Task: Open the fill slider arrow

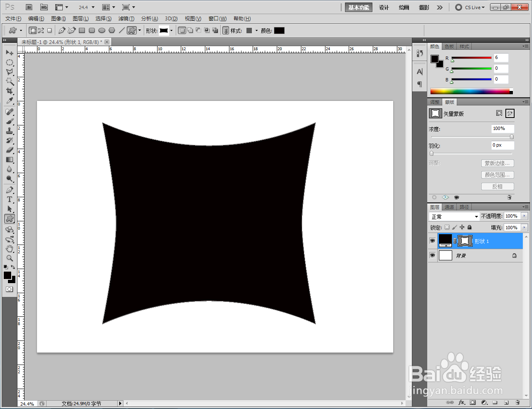Action: [x=524, y=228]
